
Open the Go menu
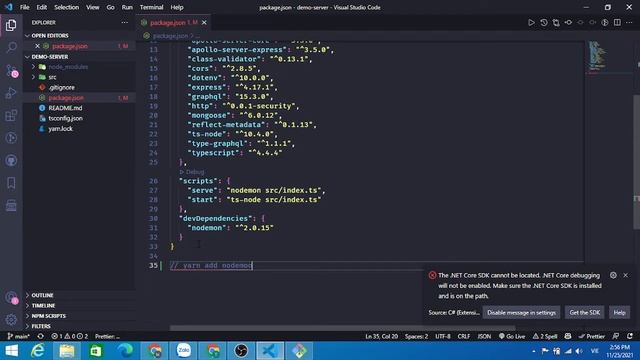pyautogui.click(x=110, y=7)
